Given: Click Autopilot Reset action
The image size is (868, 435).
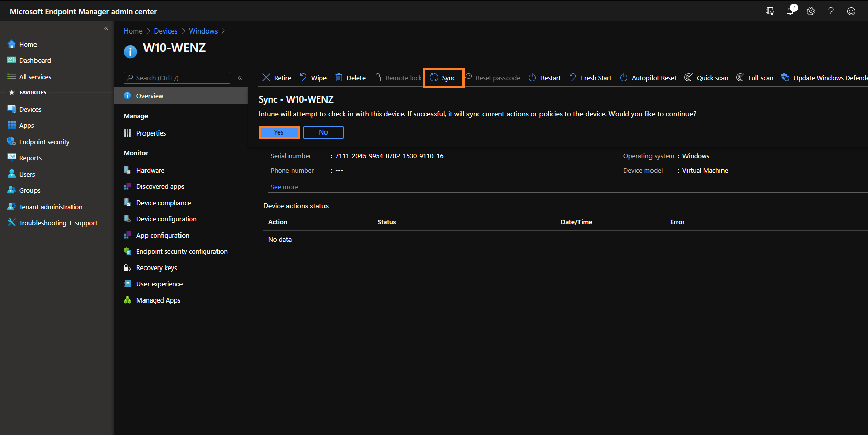Looking at the screenshot, I should (x=648, y=78).
